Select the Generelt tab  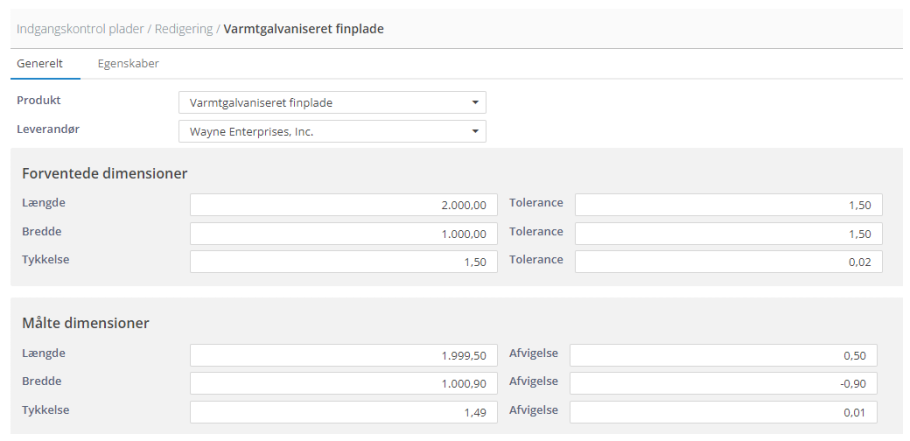[x=39, y=64]
